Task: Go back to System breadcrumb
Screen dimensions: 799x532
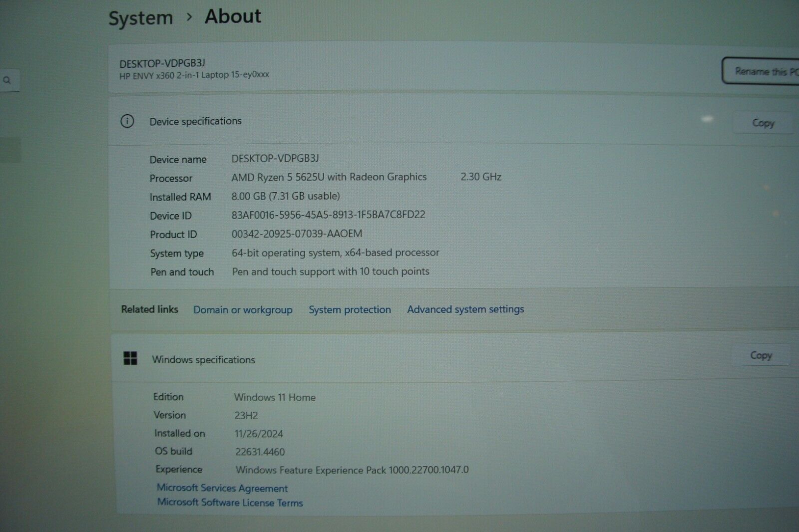Action: coord(141,18)
